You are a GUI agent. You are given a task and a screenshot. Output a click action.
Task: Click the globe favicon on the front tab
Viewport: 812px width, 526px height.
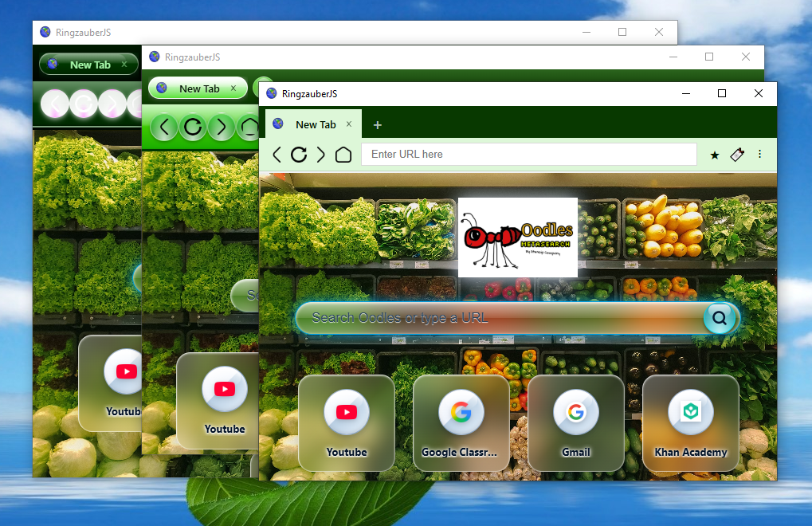click(278, 124)
